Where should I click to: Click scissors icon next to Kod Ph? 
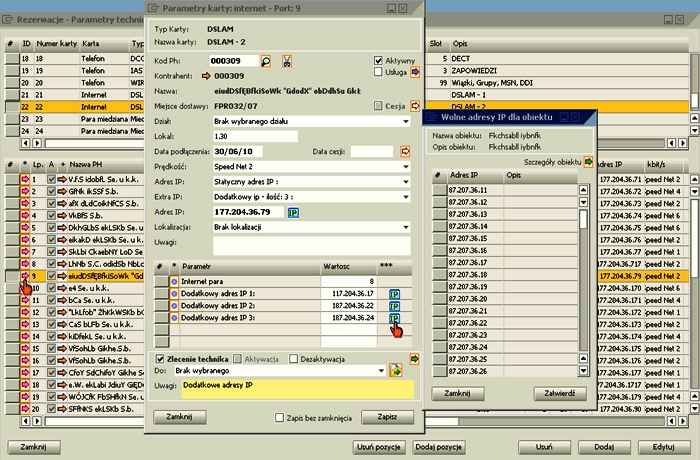click(287, 61)
